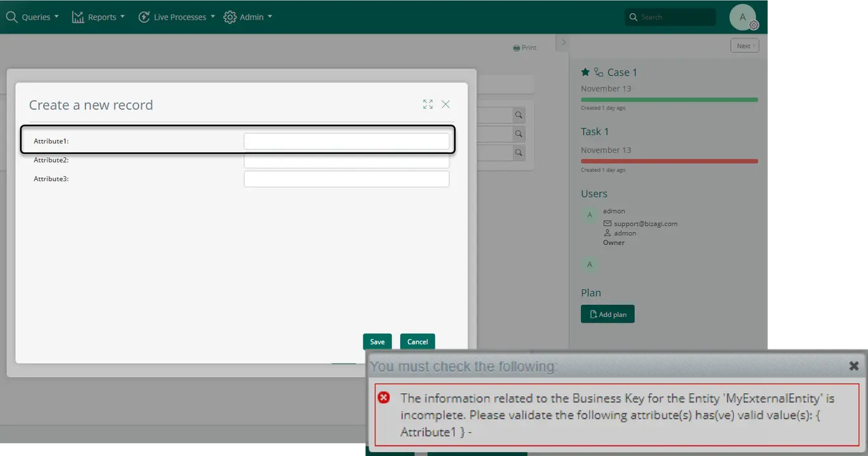The height and width of the screenshot is (456, 868).
Task: Click the Plan section heading
Action: pyautogui.click(x=591, y=293)
